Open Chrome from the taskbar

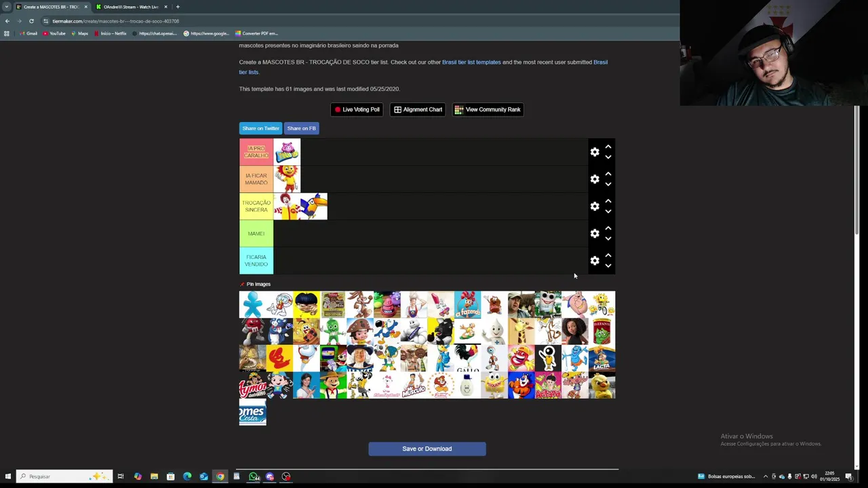(x=220, y=476)
